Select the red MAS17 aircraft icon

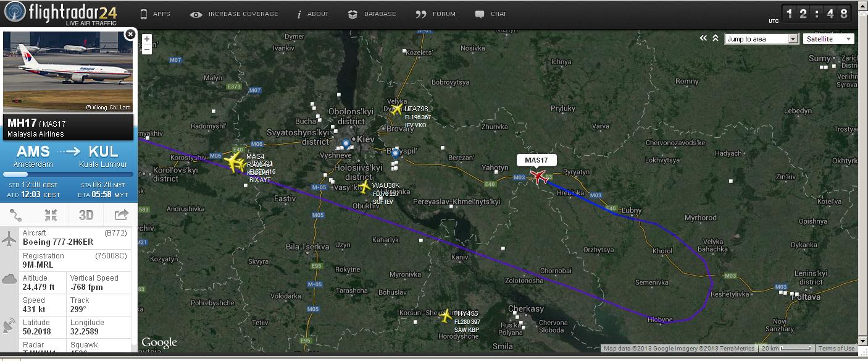pos(539,177)
